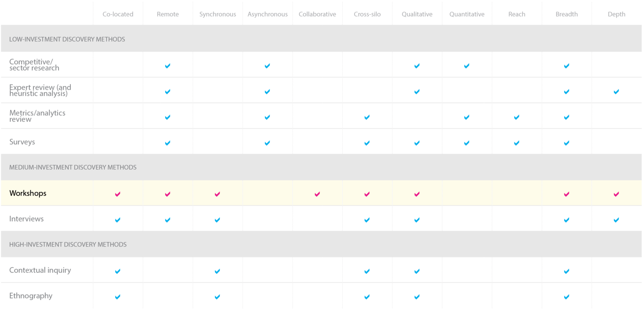
Task: Click the Depth checkmark in Interviews row
Action: click(x=616, y=220)
